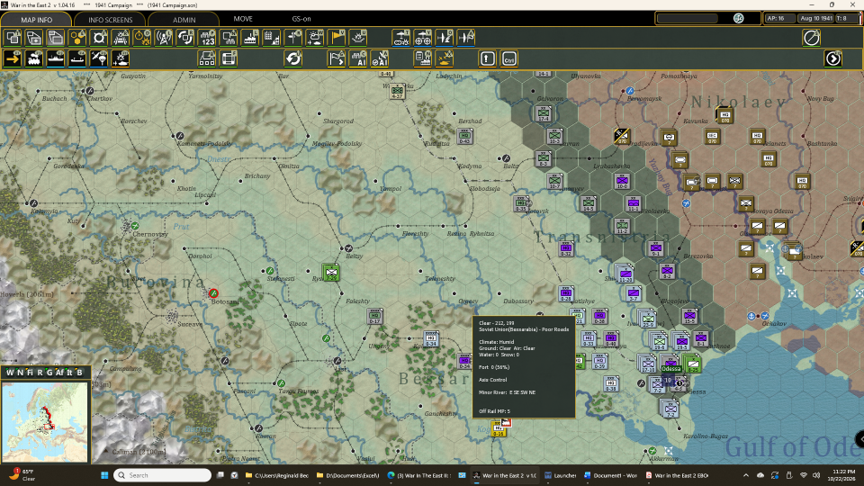Click the truck with boxes supply icon

(x=207, y=58)
